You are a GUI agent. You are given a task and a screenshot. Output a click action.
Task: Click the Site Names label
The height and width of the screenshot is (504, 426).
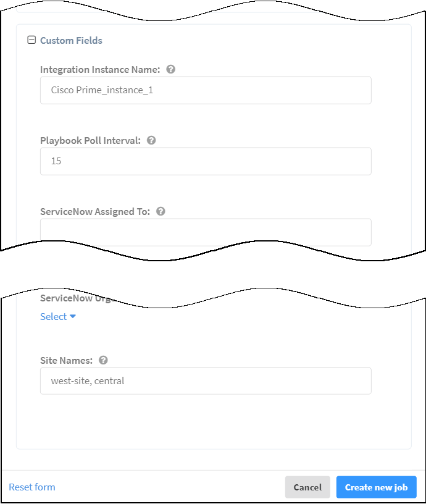pyautogui.click(x=66, y=361)
